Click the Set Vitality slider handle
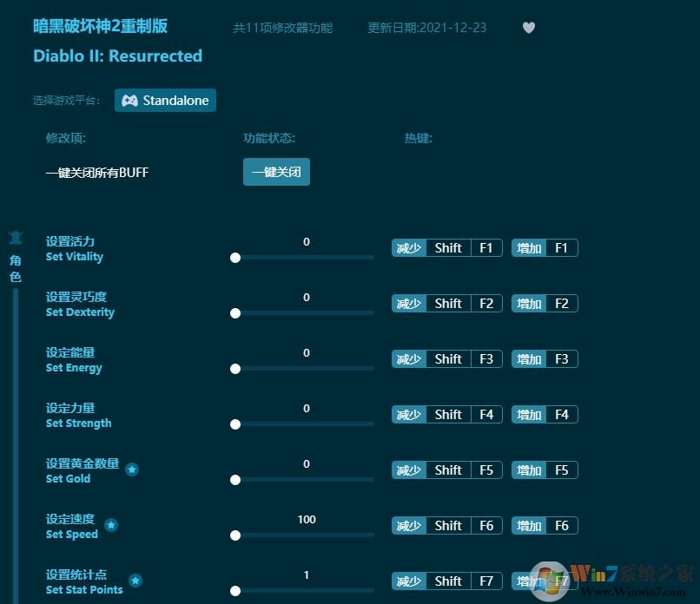 tap(235, 258)
